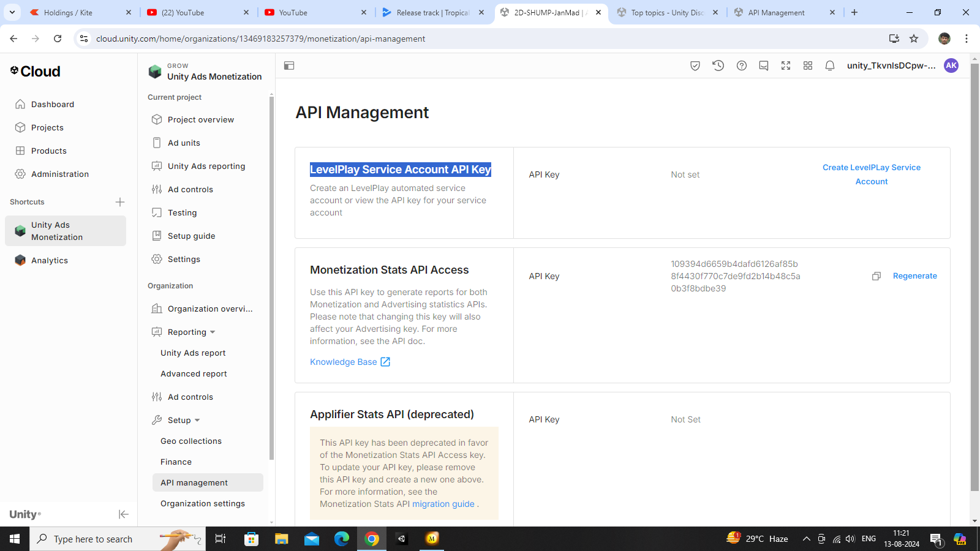Enter fullscreen using the expand arrows icon

tap(786, 66)
